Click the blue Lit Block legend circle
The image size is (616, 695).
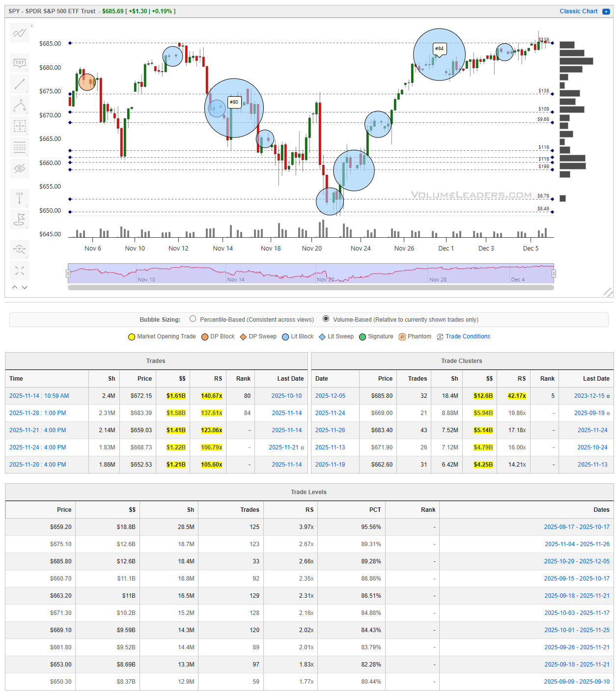click(285, 337)
